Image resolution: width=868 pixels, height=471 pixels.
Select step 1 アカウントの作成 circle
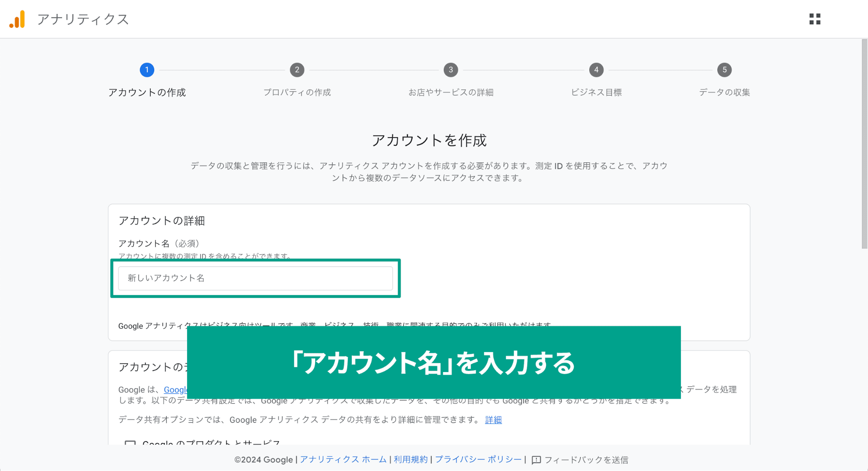pos(147,70)
